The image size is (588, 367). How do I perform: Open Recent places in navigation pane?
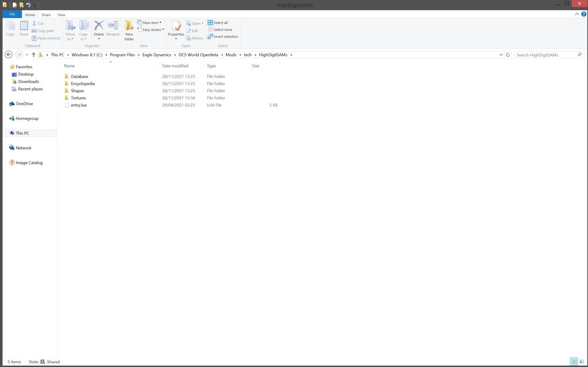point(31,89)
